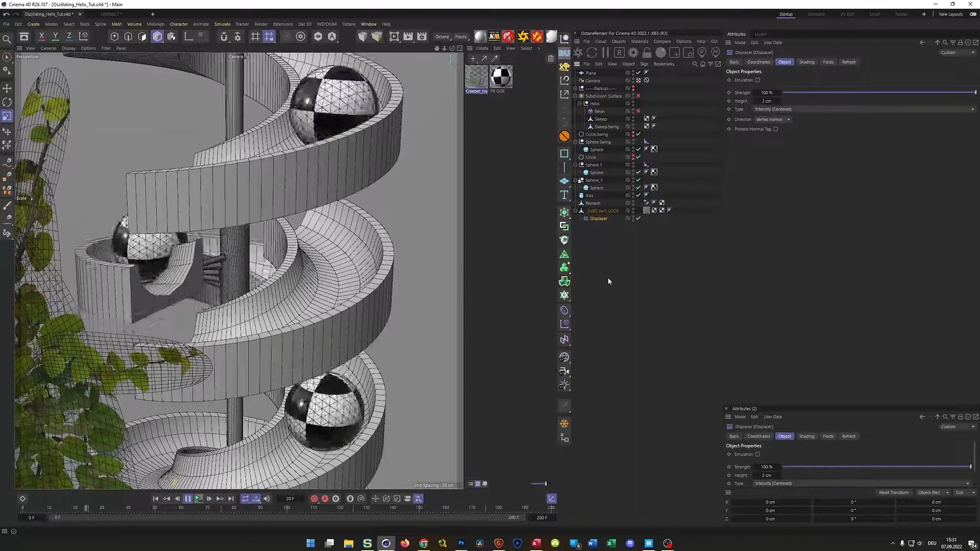Open the Octane Live Viewer Materials menu

point(640,41)
